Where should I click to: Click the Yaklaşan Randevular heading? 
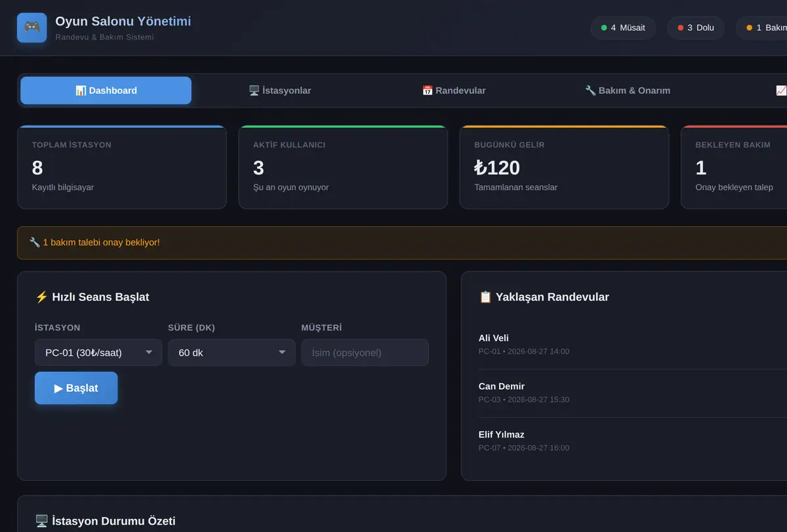click(544, 297)
